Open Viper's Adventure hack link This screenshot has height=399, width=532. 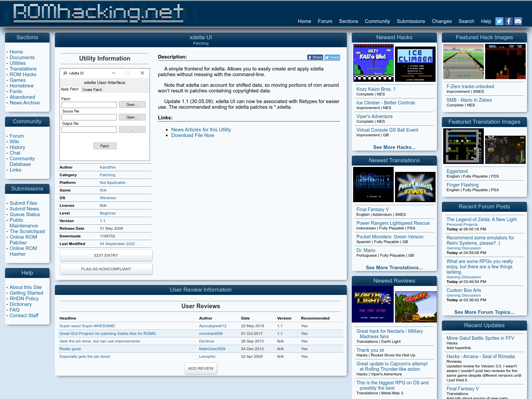tap(374, 116)
